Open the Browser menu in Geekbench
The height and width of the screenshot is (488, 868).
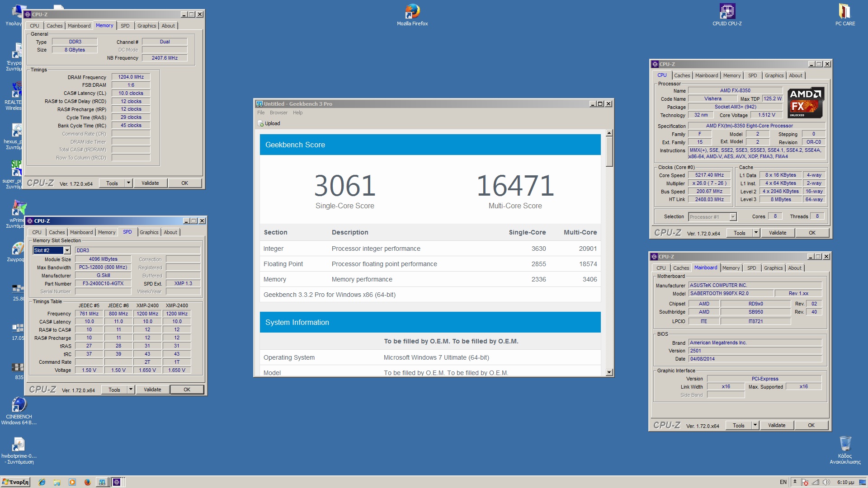point(278,113)
